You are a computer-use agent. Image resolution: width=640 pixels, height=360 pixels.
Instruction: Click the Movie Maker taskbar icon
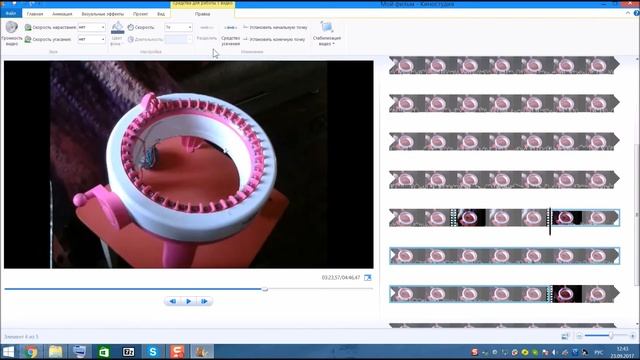click(x=202, y=351)
